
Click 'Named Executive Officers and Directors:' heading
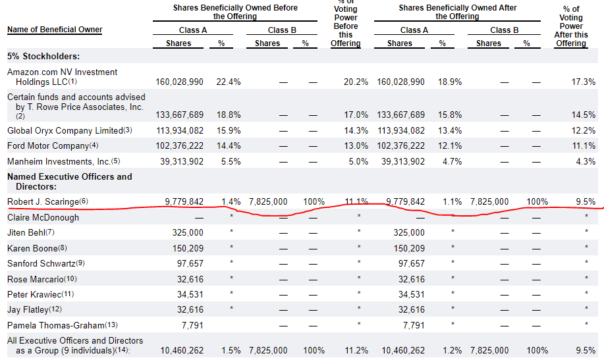[69, 182]
